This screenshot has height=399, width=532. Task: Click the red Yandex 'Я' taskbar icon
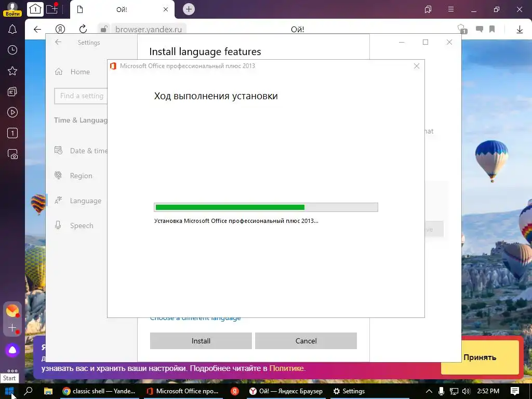point(235,391)
